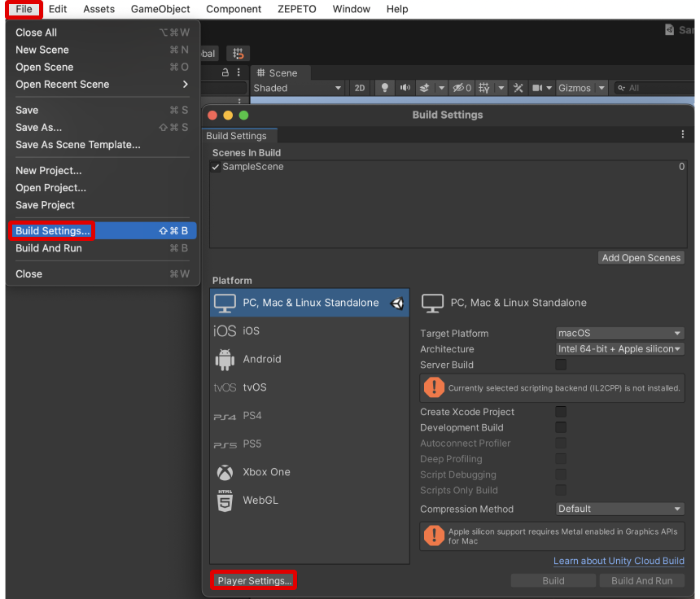Expand the Open Recent Scene submenu
This screenshot has width=700, height=599.
(x=102, y=85)
